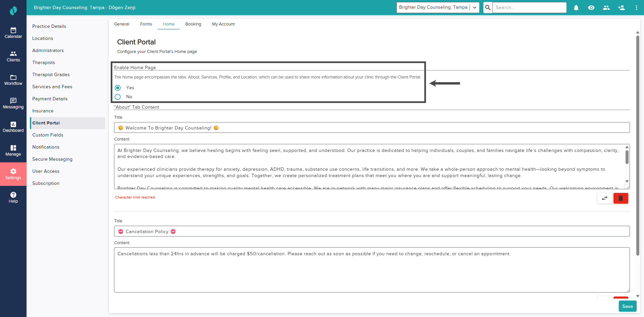Switch to the Forms tab
Viewport: 644px width, 317px height.
click(x=146, y=24)
